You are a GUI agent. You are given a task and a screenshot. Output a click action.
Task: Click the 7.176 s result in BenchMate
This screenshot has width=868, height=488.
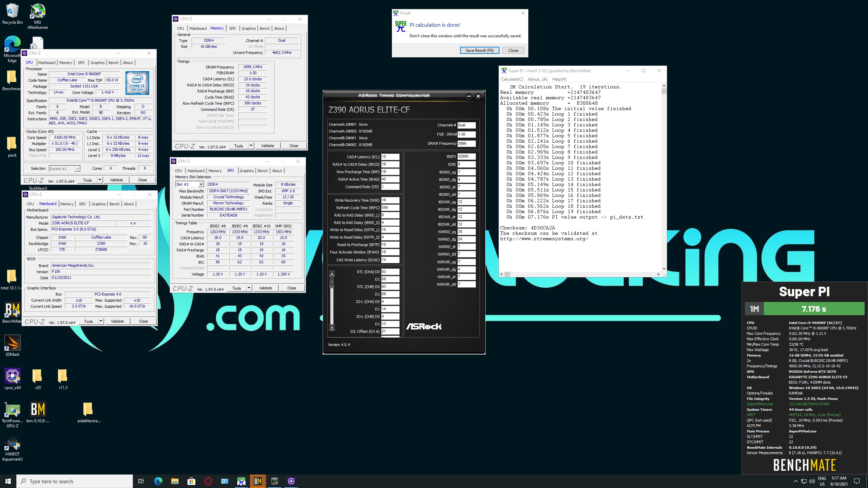click(814, 309)
